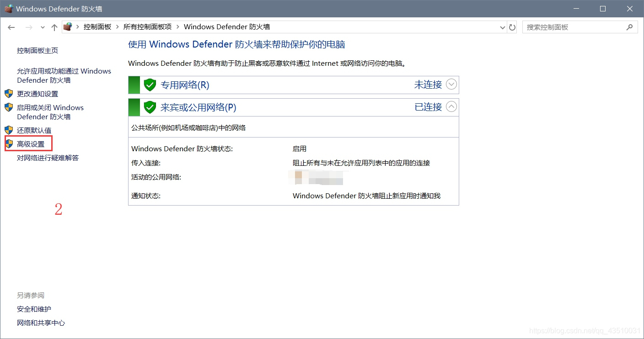The width and height of the screenshot is (644, 339).
Task: Close the Windows Defender 防火墙 window
Action: (x=629, y=9)
